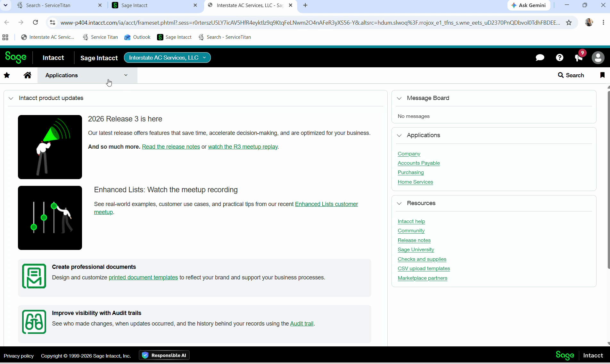Image resolution: width=610 pixels, height=364 pixels.
Task: Collapse the Resources panel
Action: (399, 203)
